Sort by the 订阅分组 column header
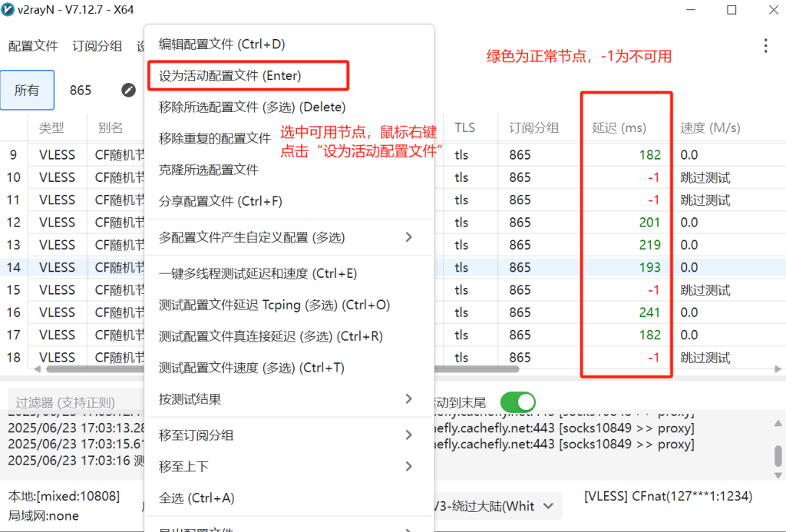 (x=534, y=128)
